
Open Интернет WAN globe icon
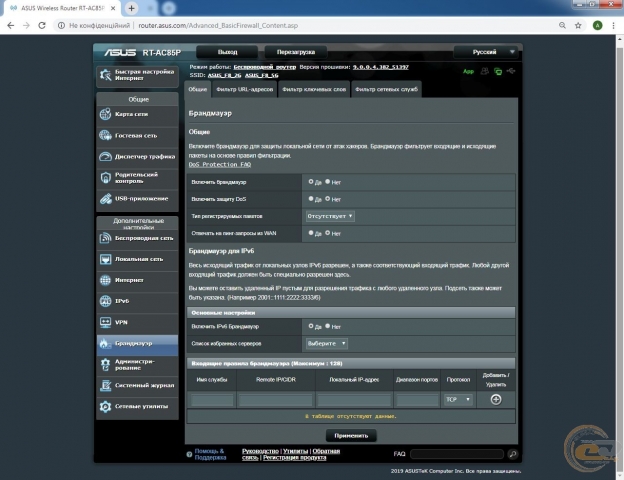pos(105,280)
